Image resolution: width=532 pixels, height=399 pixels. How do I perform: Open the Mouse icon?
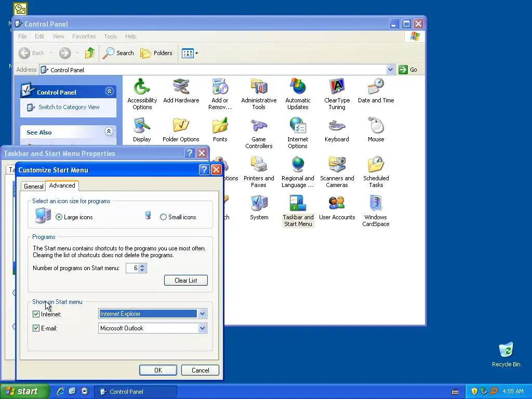pos(376,129)
